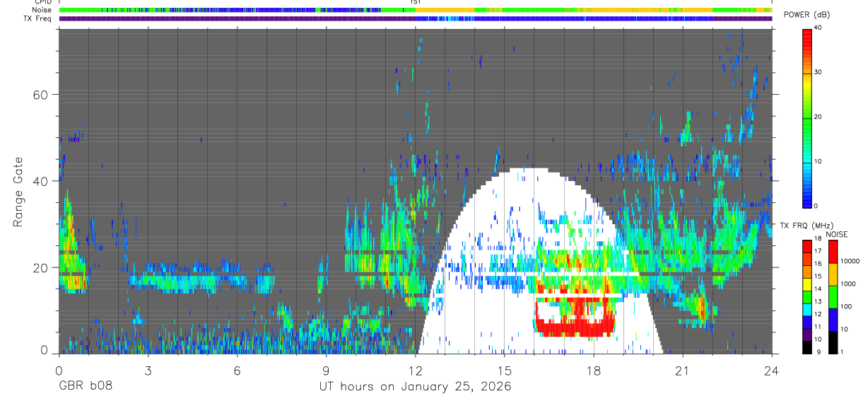Click the "24" tick on UT hours axis

click(x=772, y=371)
